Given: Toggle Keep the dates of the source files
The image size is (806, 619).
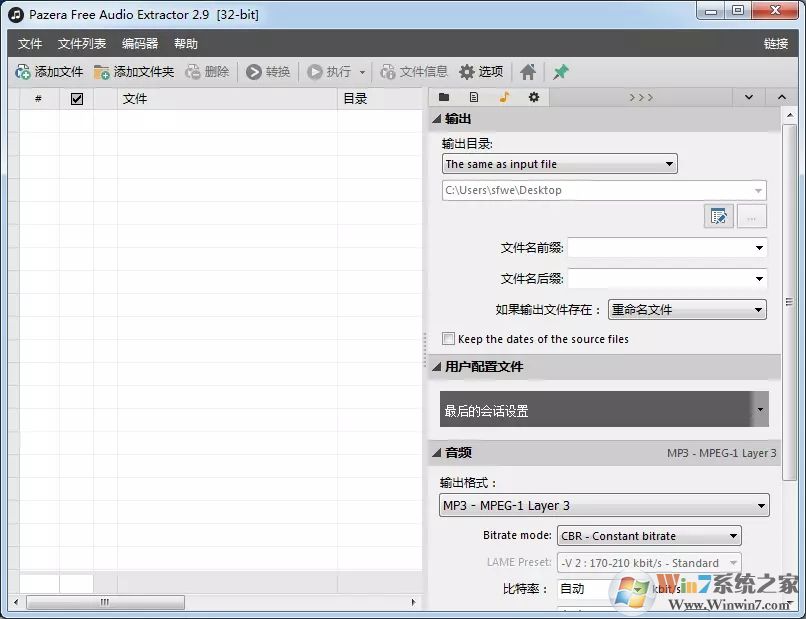Looking at the screenshot, I should (x=448, y=339).
